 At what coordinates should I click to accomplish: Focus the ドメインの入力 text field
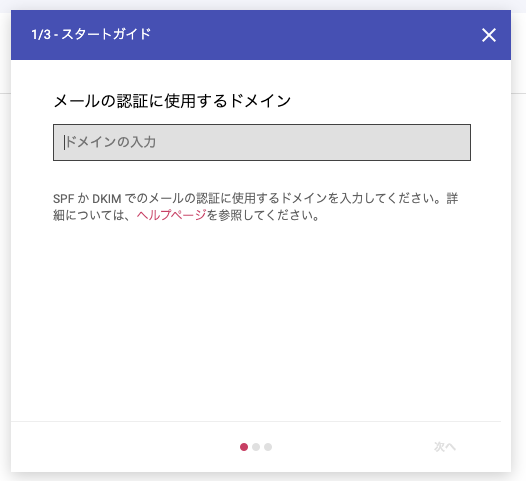262,143
